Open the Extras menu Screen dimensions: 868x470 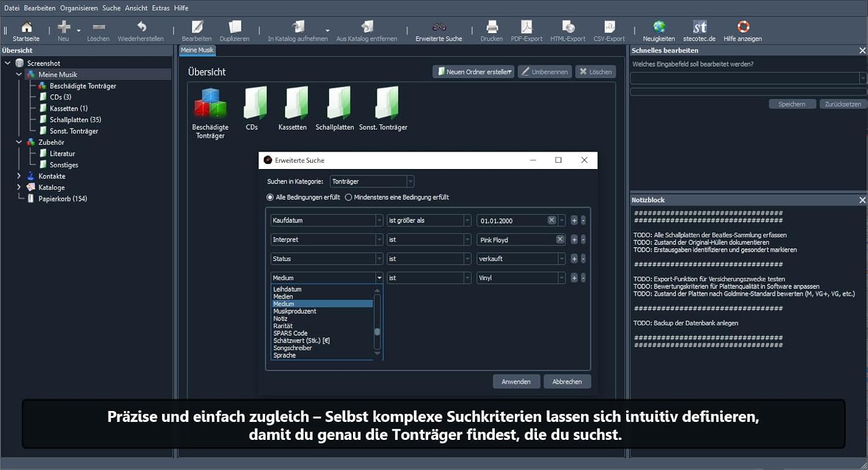[x=160, y=8]
